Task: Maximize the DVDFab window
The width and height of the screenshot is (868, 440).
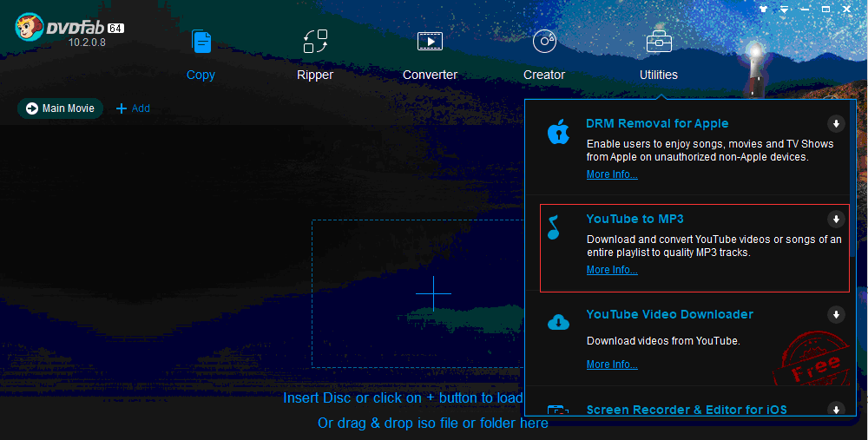Action: tap(825, 9)
